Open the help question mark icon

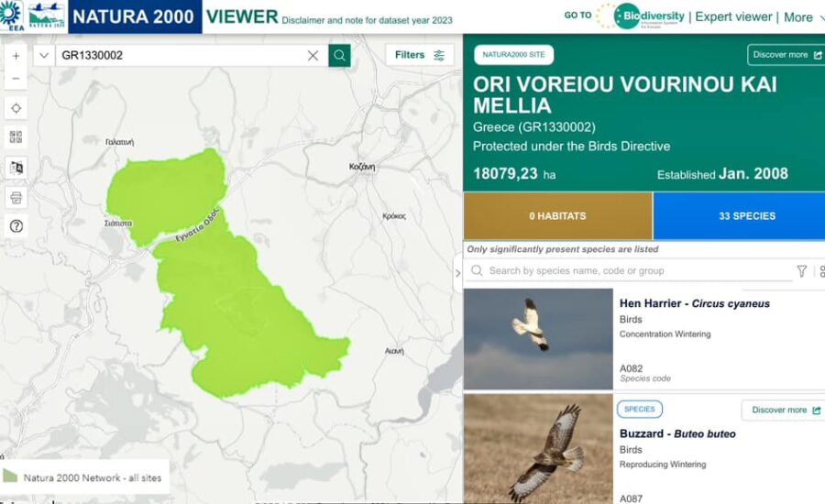16,226
